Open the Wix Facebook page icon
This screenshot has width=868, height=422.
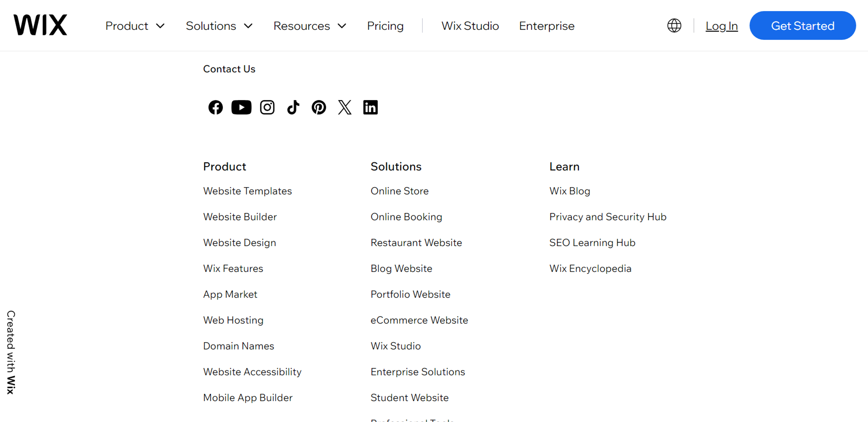215,107
